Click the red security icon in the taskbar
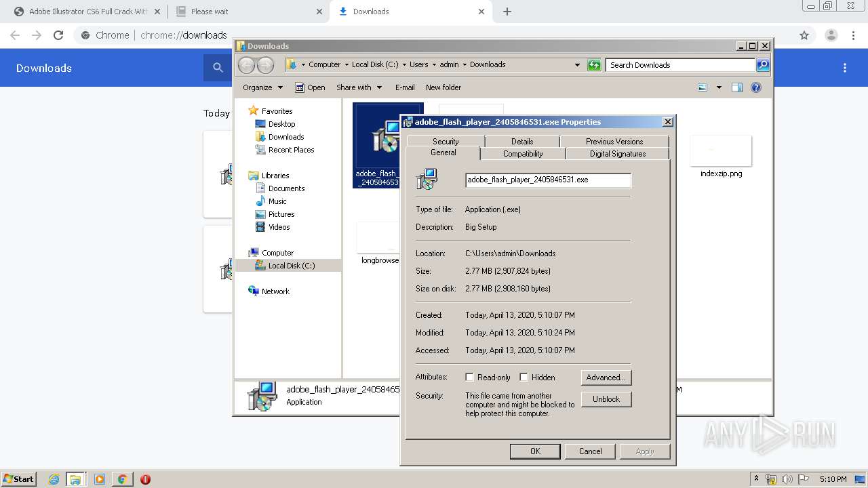This screenshot has width=868, height=488. (x=145, y=479)
